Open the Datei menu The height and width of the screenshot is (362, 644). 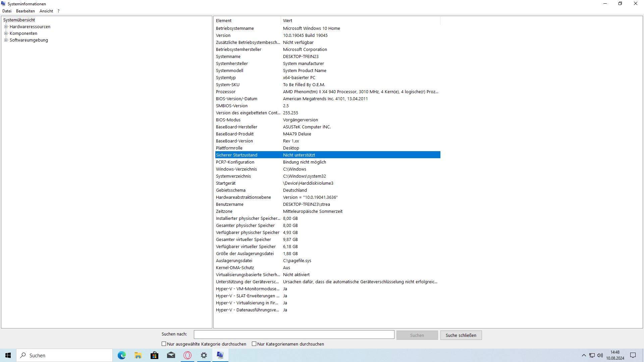coord(7,11)
